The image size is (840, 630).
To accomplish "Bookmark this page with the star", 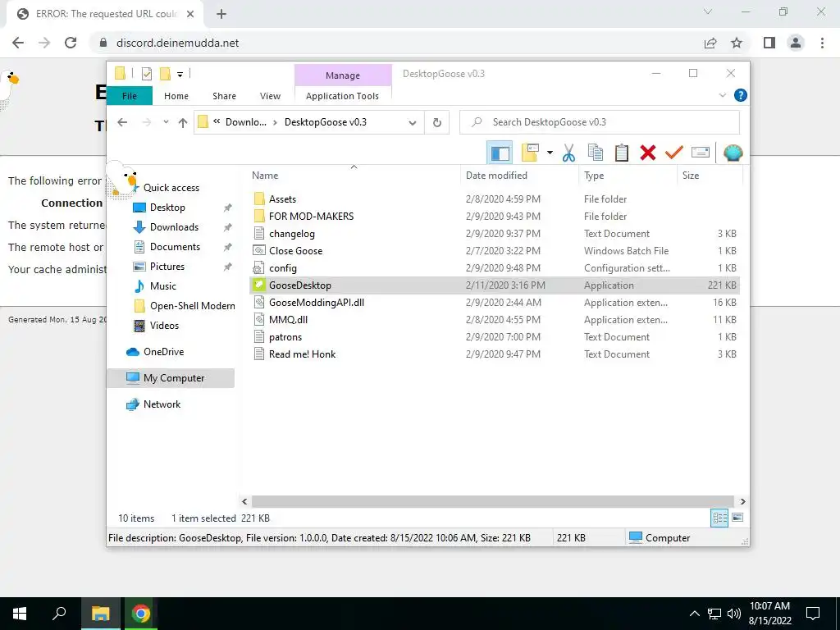I will point(737,43).
